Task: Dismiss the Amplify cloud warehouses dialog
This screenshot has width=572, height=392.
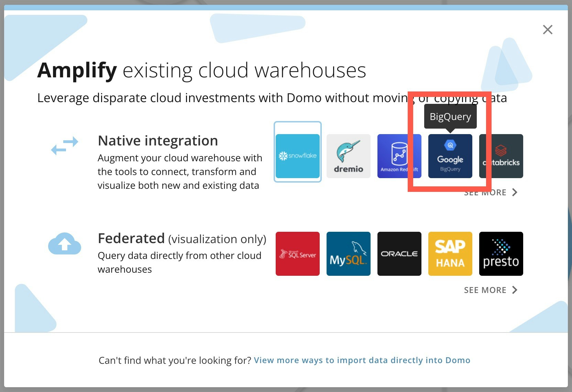Action: (548, 30)
